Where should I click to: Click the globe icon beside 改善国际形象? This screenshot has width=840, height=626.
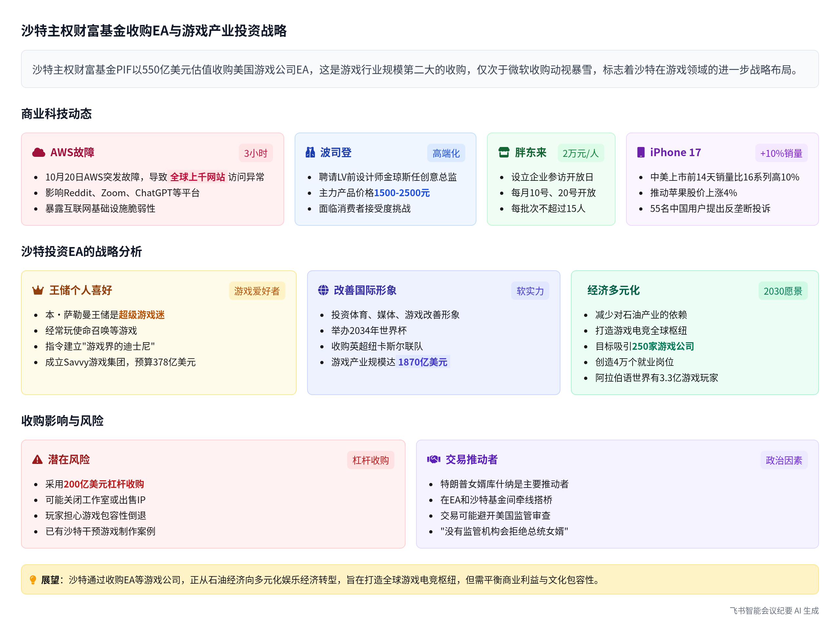(x=323, y=290)
